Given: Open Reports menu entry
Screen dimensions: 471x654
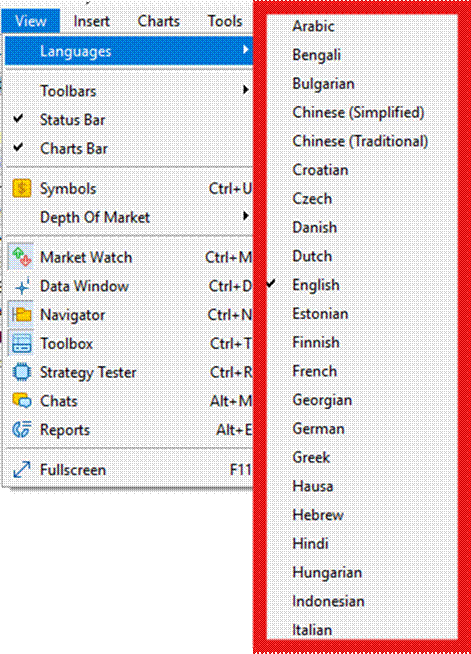Looking at the screenshot, I should (x=128, y=430).
